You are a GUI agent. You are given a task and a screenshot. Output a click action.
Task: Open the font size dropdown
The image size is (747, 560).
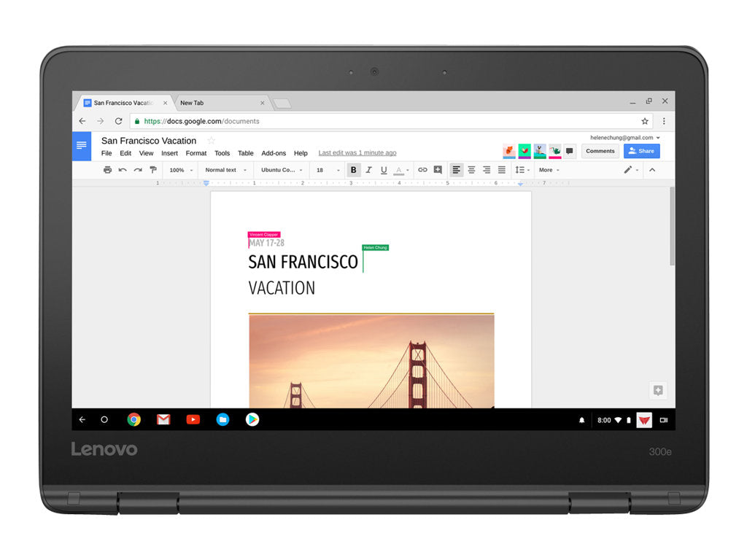pos(326,170)
